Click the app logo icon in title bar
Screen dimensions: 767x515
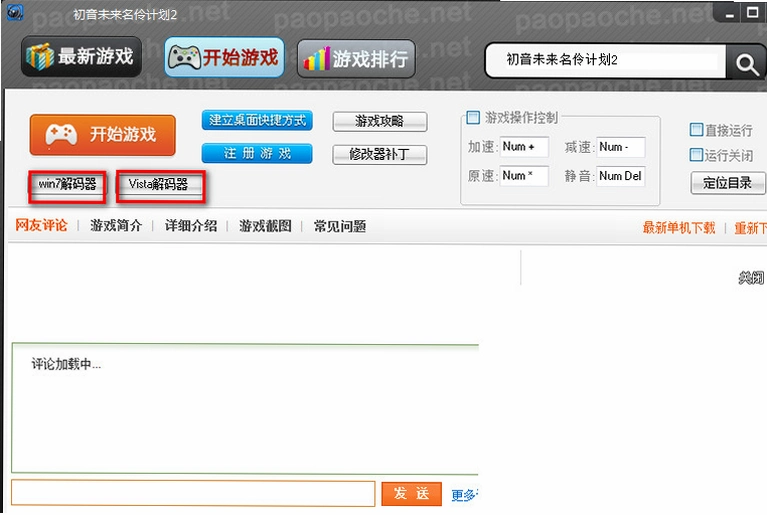click(x=15, y=13)
